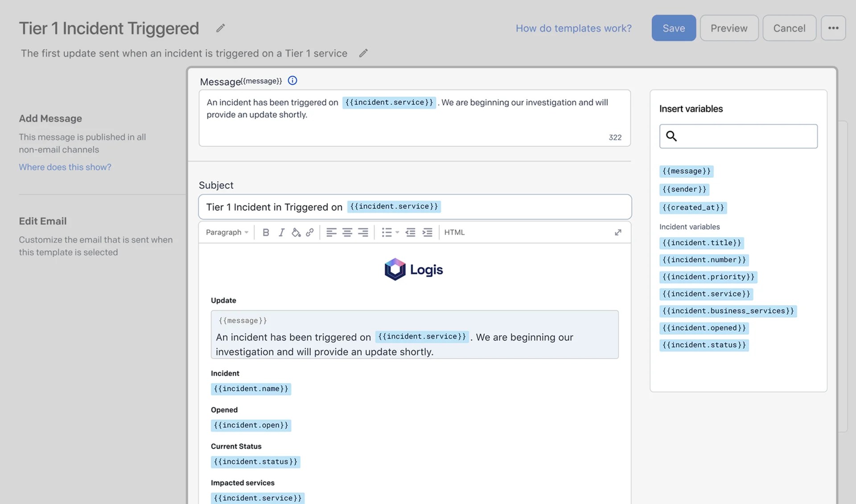
Task: Align text to the left
Action: 331,232
